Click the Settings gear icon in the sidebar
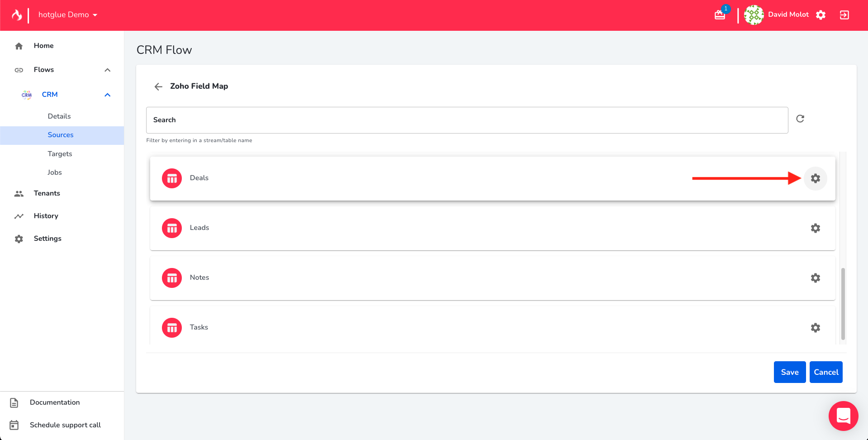 pyautogui.click(x=19, y=239)
